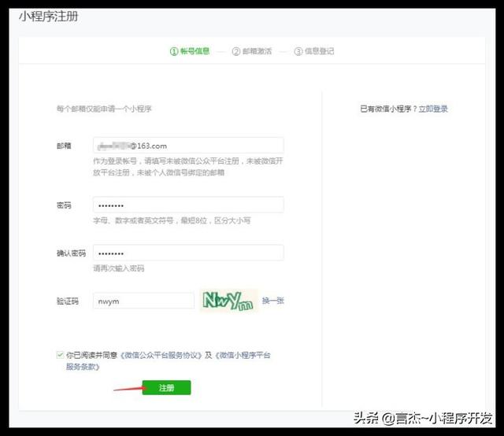Select step 3 信息登记 tab
Image resolution: width=504 pixels, height=436 pixels.
[x=314, y=51]
